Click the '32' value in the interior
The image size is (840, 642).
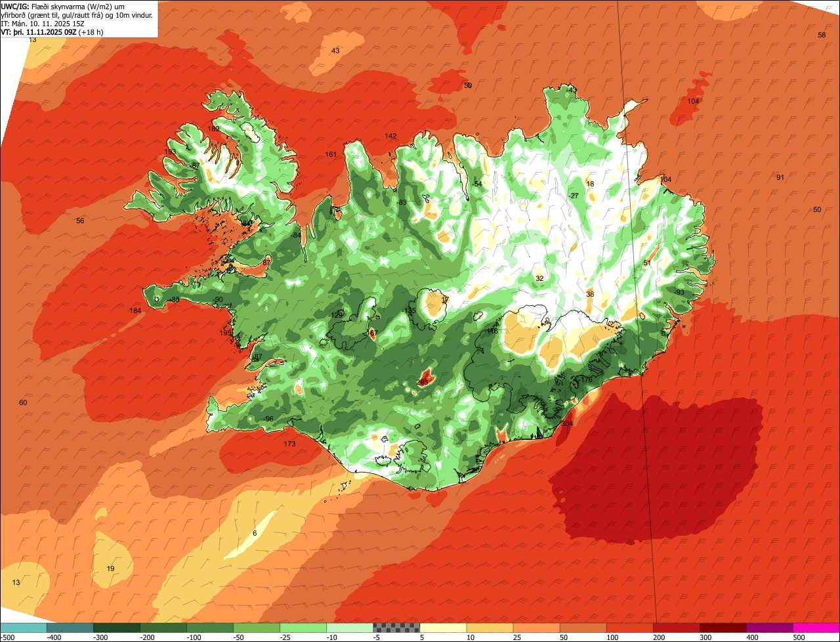[x=539, y=278]
